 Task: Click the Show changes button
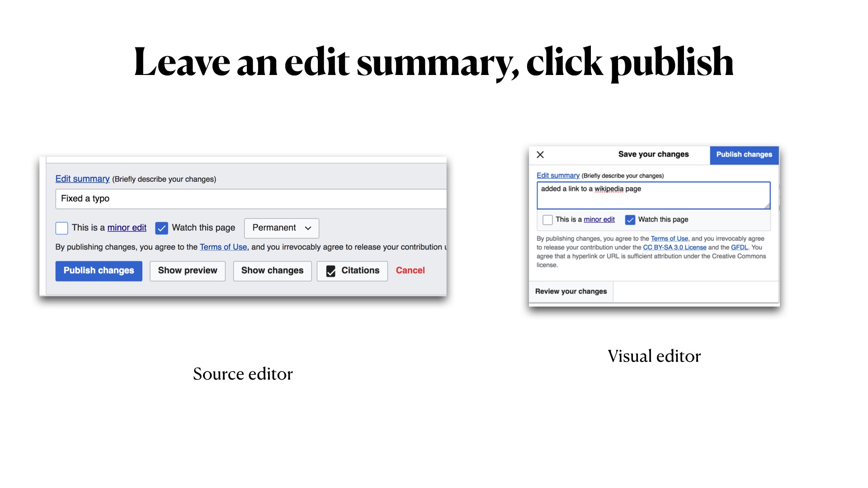click(273, 271)
